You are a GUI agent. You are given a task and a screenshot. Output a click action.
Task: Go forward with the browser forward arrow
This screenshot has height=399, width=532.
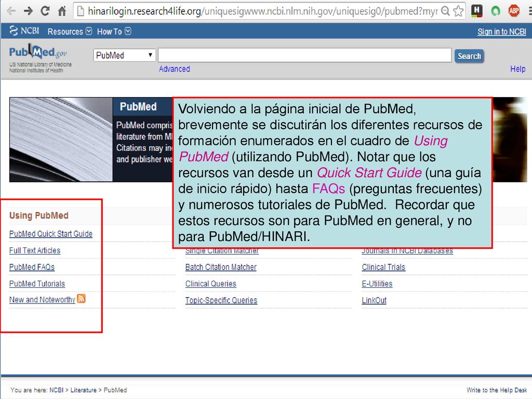pos(28,11)
